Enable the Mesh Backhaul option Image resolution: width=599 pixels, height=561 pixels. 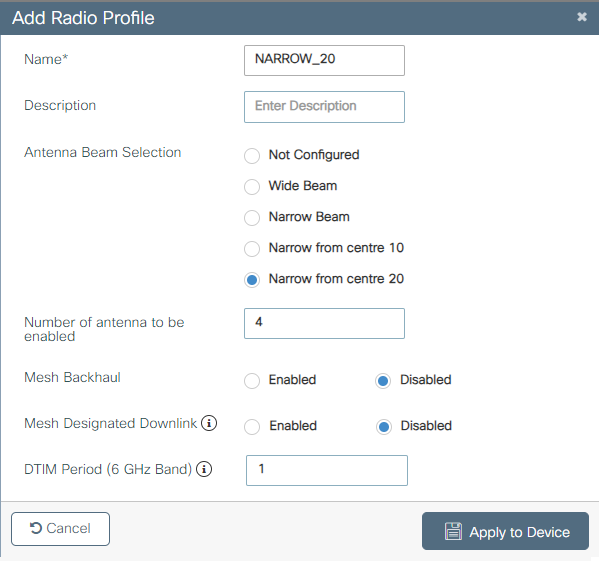252,381
